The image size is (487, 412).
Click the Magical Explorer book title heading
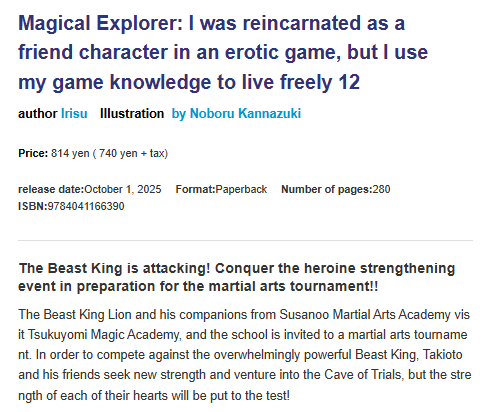(x=223, y=53)
